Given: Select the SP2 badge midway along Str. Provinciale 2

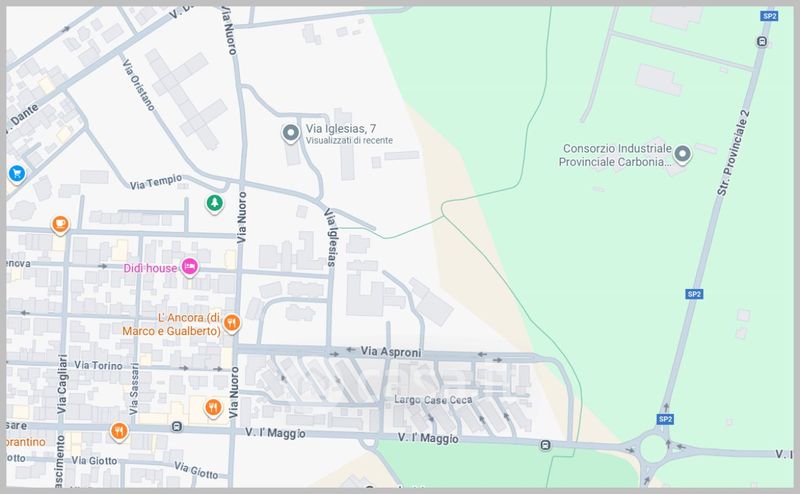Looking at the screenshot, I should tap(693, 294).
